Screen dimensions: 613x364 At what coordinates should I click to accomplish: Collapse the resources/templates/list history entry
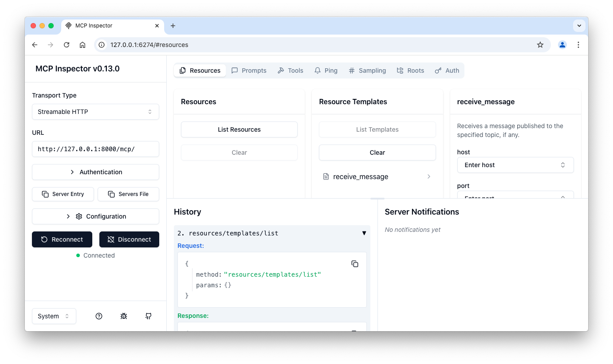(364, 233)
